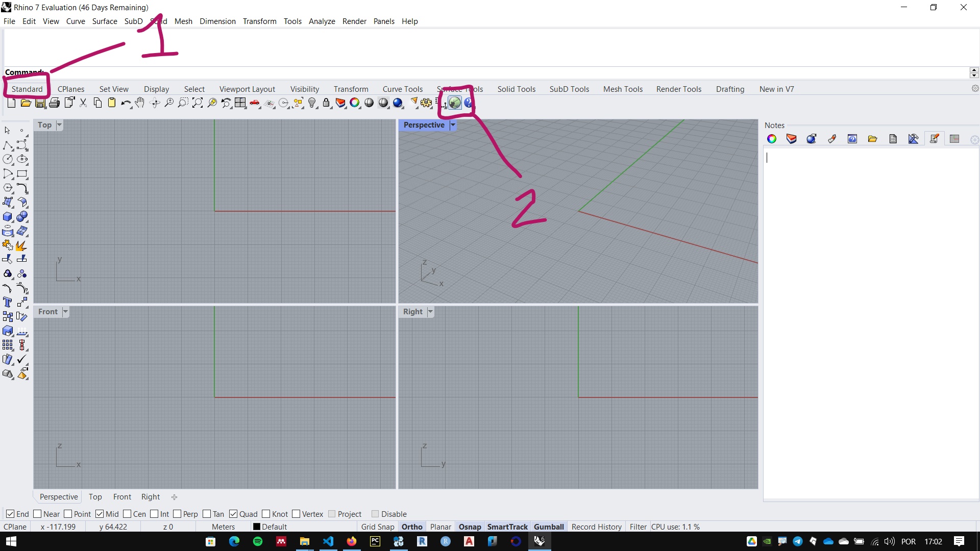Screen dimensions: 980x551
Task: Click the Four Viewports layout icon
Action: click(x=240, y=103)
